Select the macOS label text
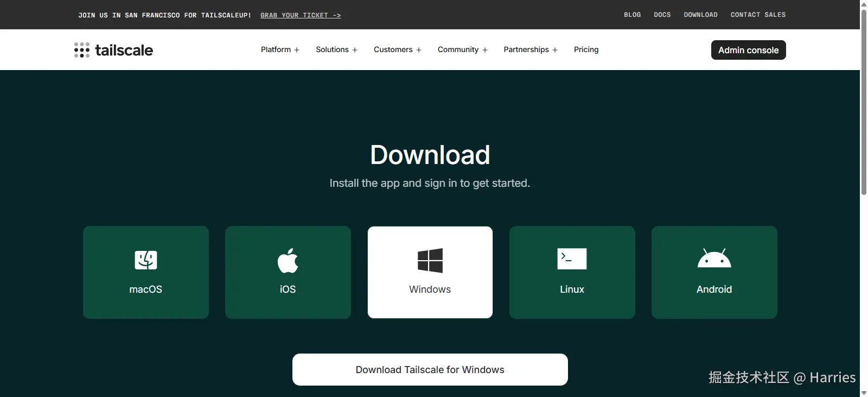 coord(146,289)
